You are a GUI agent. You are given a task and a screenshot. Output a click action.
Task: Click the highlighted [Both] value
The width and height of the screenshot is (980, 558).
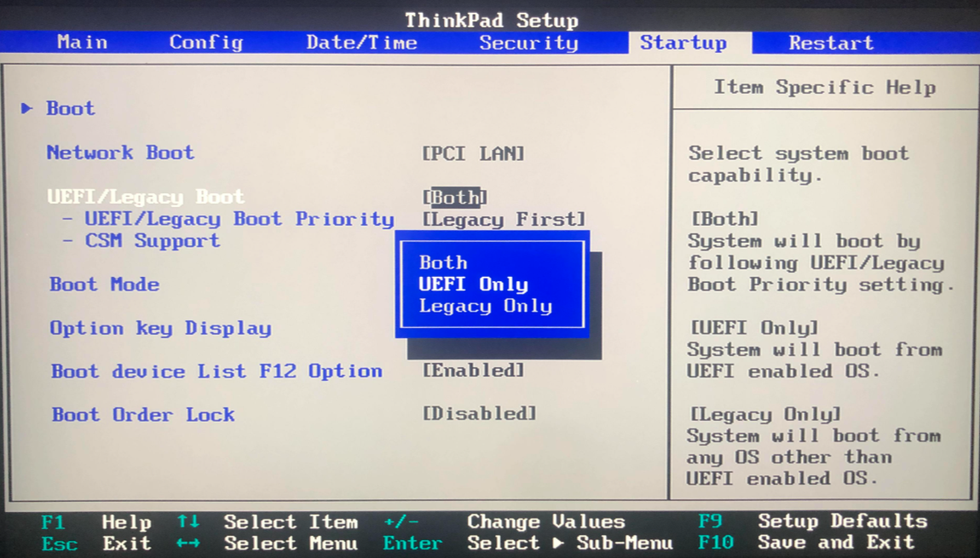pyautogui.click(x=454, y=198)
